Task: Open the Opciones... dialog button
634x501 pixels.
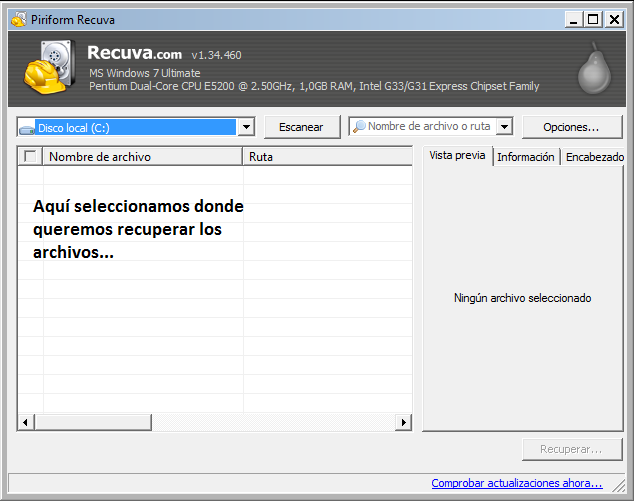Action: coord(570,127)
